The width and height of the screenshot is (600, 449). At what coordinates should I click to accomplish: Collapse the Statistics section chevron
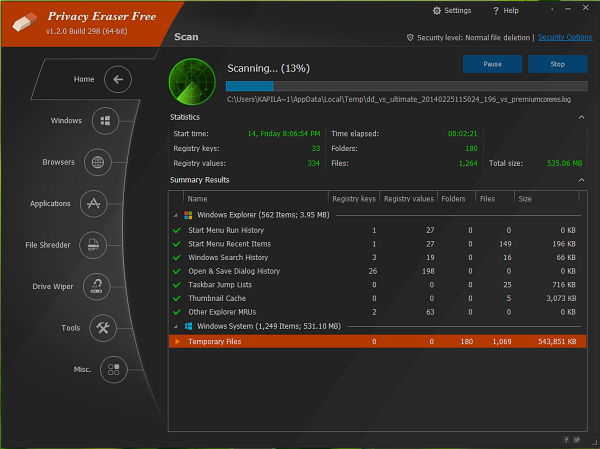(x=581, y=117)
